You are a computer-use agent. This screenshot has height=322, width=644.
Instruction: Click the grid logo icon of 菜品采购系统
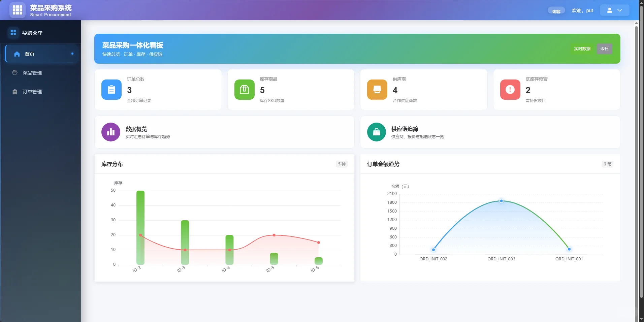coord(18,10)
